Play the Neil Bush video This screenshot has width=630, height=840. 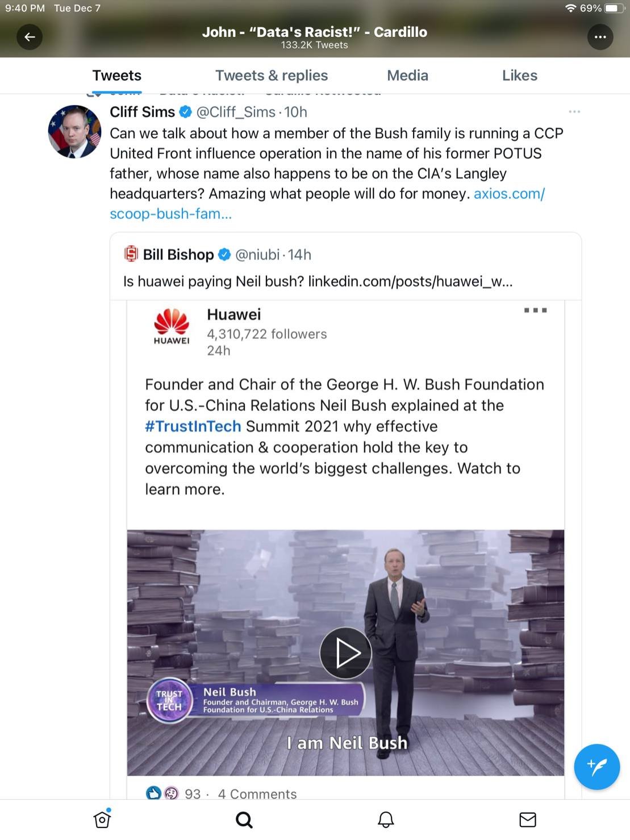coord(345,653)
